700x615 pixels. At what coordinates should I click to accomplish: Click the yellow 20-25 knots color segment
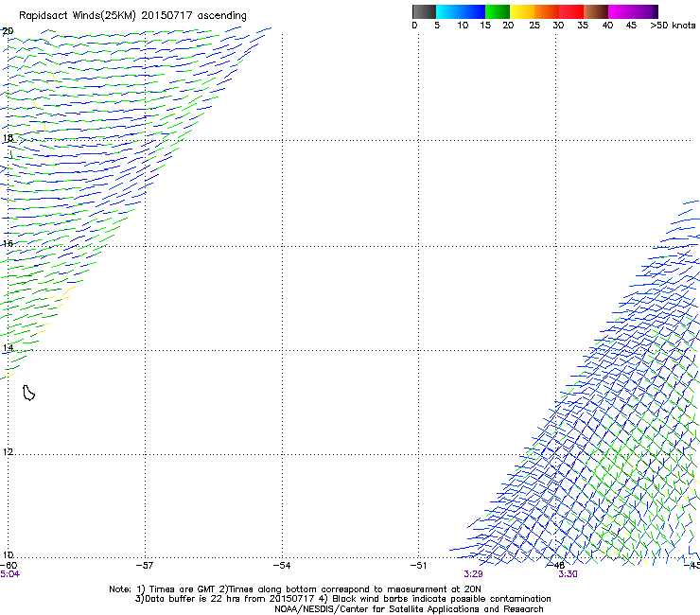(522, 11)
